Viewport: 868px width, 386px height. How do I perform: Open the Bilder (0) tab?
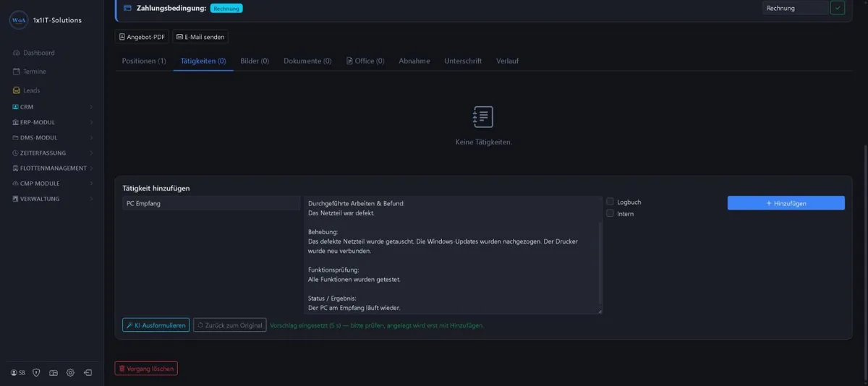click(x=255, y=61)
